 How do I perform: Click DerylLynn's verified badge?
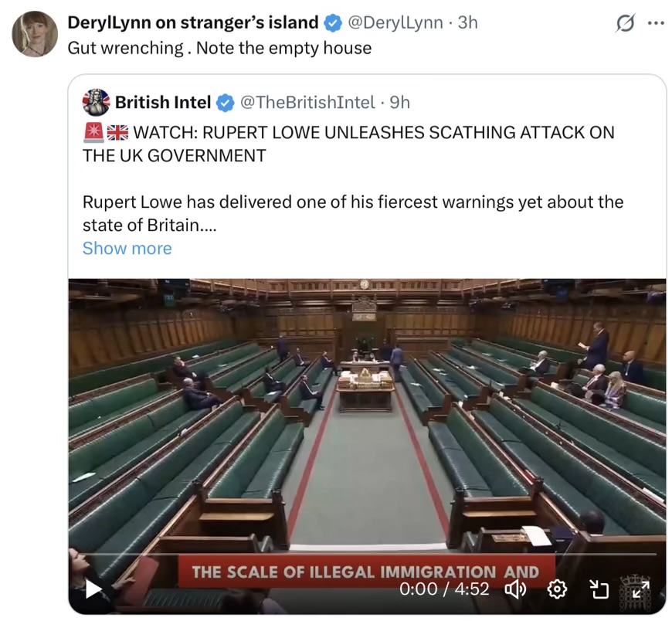click(333, 22)
